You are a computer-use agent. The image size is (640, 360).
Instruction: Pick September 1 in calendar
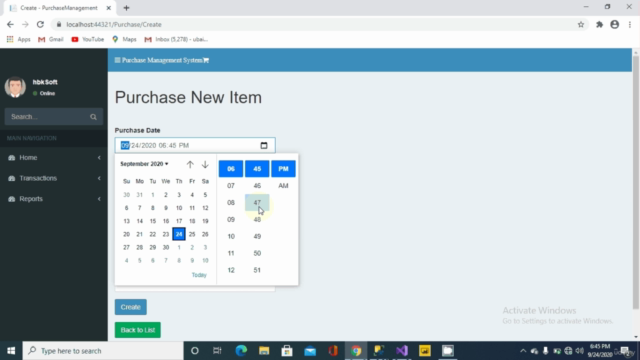tap(153, 195)
